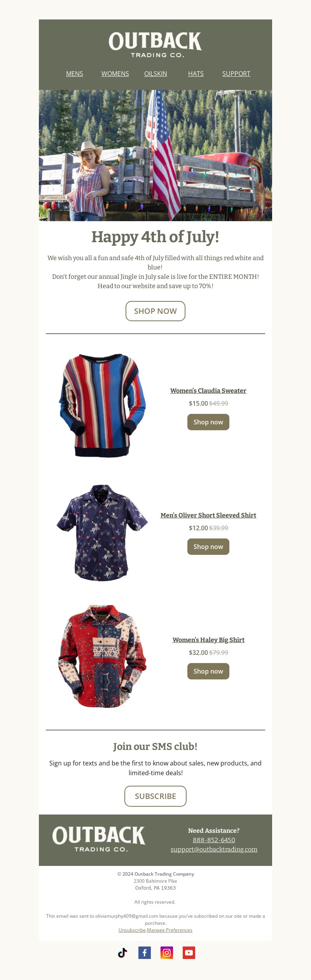Click the Unsubscribe link
Viewport: 311px width, 980px height.
tap(132, 930)
